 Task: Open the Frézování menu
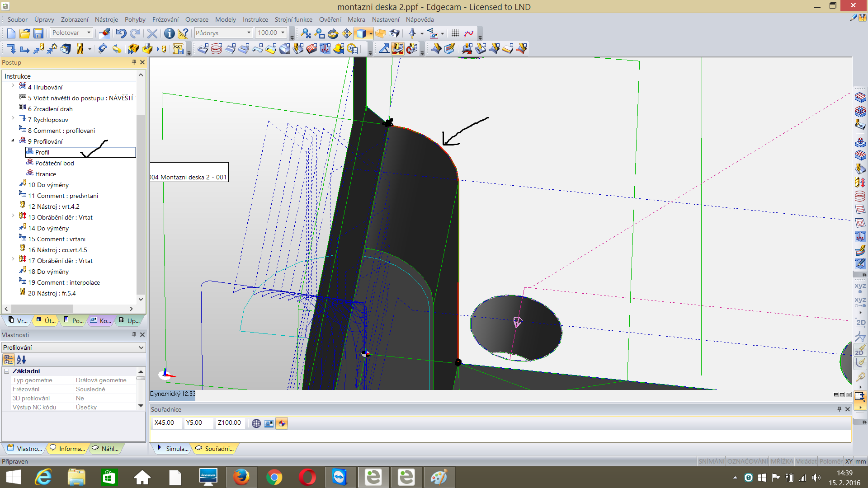(x=165, y=19)
